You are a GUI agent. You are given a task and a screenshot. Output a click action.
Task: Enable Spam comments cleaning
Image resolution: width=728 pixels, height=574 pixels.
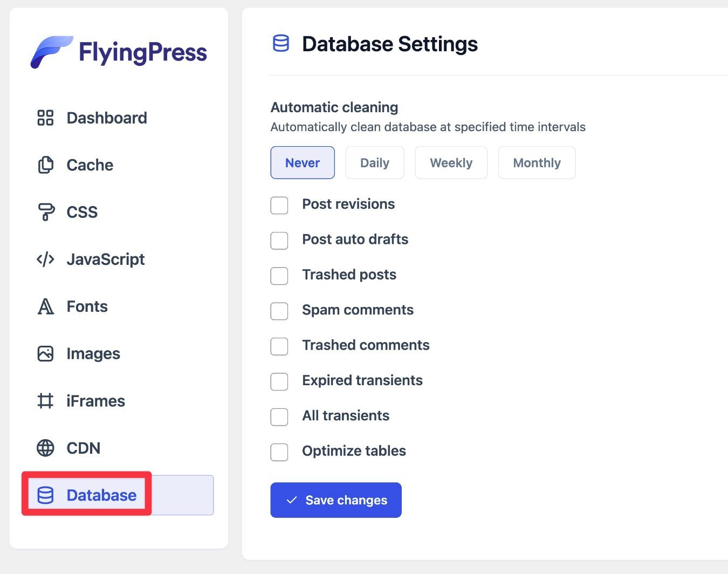coord(279,311)
